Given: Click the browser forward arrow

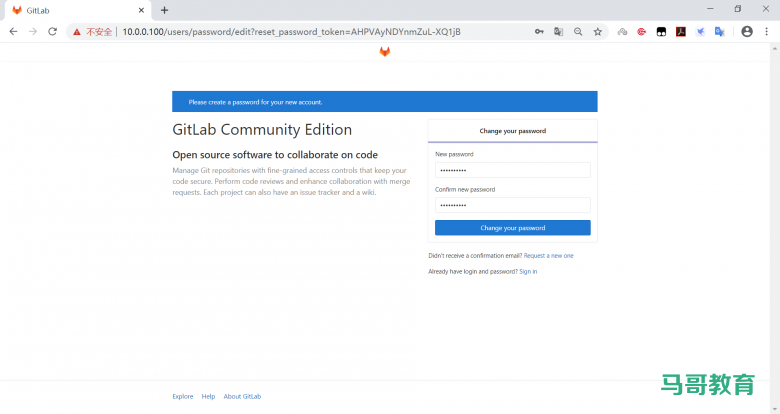Looking at the screenshot, I should click(x=33, y=31).
